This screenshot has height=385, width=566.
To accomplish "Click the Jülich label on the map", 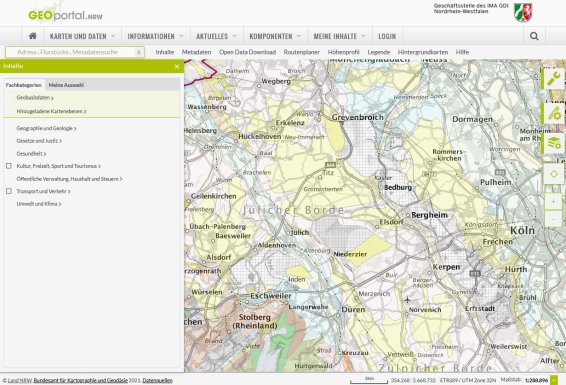I will 300,233.
